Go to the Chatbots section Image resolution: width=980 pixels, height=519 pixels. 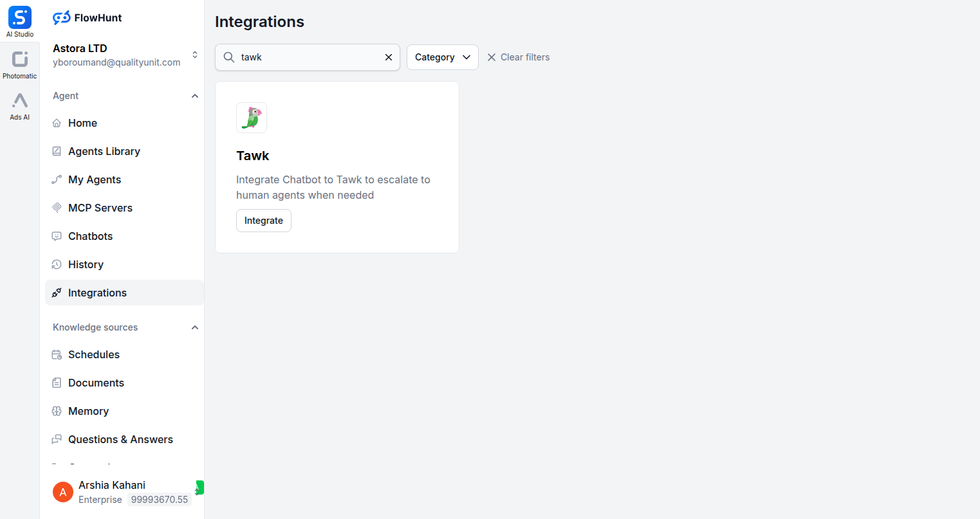(x=91, y=236)
